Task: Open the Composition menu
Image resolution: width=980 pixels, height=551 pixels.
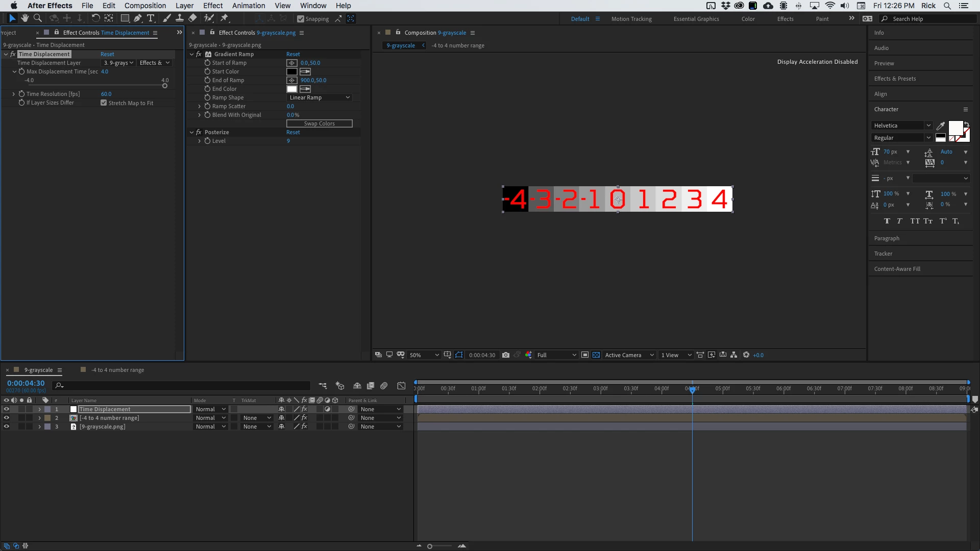Action: click(145, 6)
